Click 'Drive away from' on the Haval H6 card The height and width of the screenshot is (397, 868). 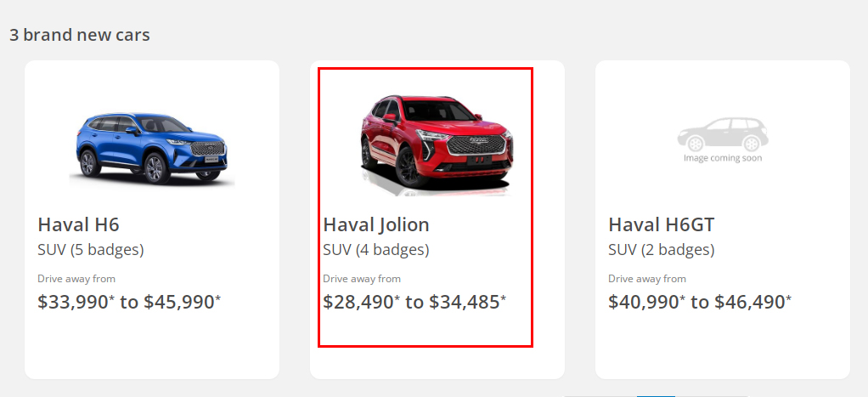(76, 279)
